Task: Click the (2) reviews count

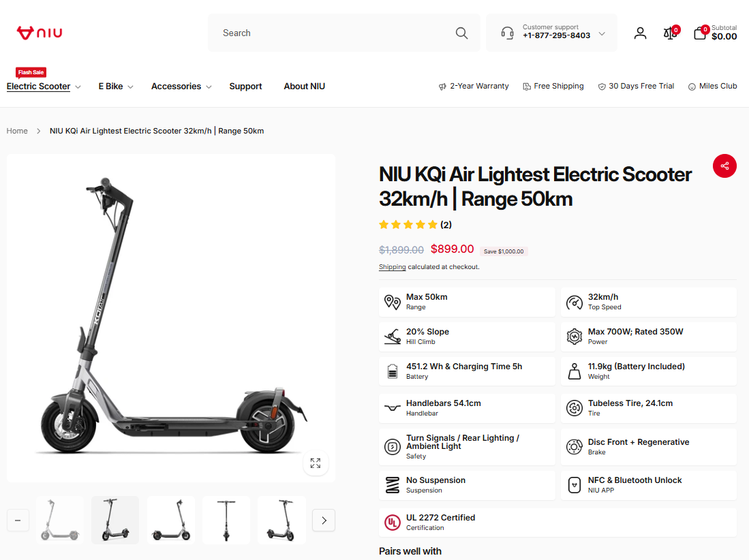Action: coord(446,225)
